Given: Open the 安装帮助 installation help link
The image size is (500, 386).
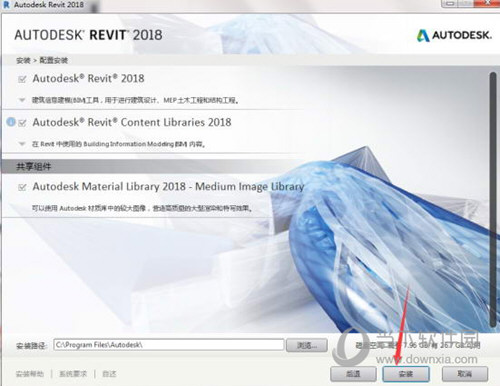Looking at the screenshot, I should (x=30, y=374).
